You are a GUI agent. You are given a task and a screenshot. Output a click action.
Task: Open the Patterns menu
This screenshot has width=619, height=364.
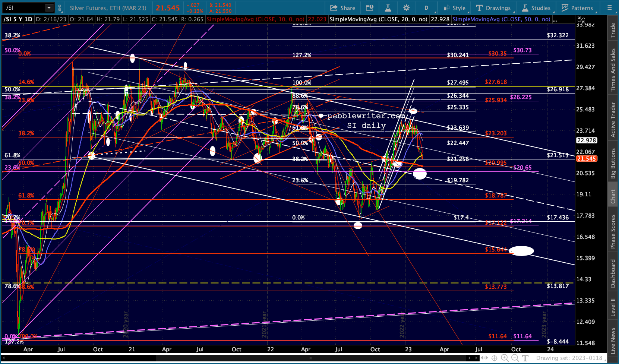(x=577, y=8)
